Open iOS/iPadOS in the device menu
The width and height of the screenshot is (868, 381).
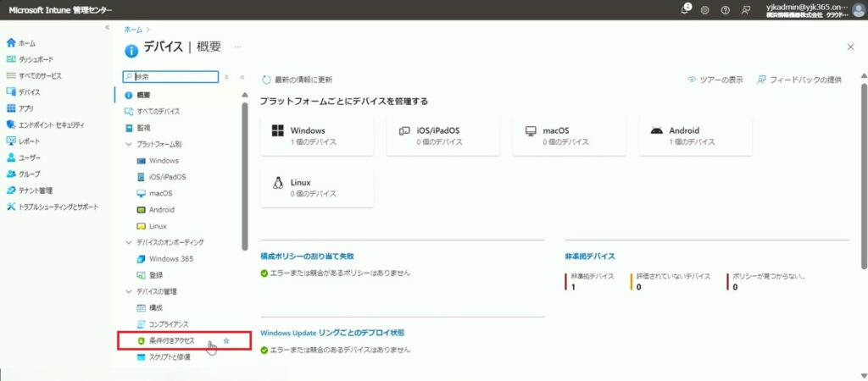click(160, 177)
